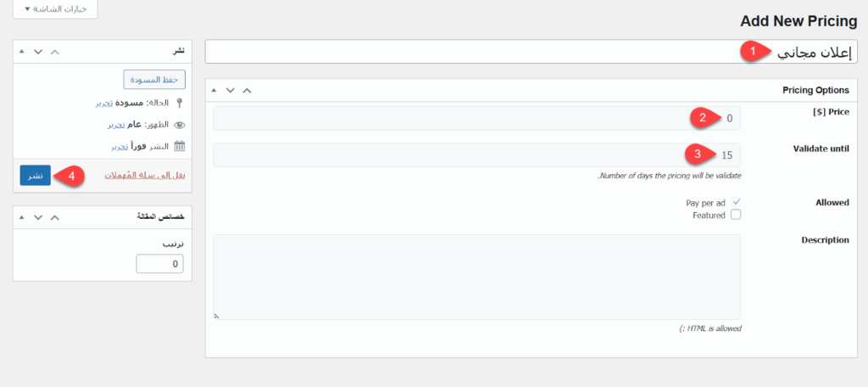The width and height of the screenshot is (868, 387).
Task: Click the تحرير link next to status مسودة
Action: coord(104,103)
